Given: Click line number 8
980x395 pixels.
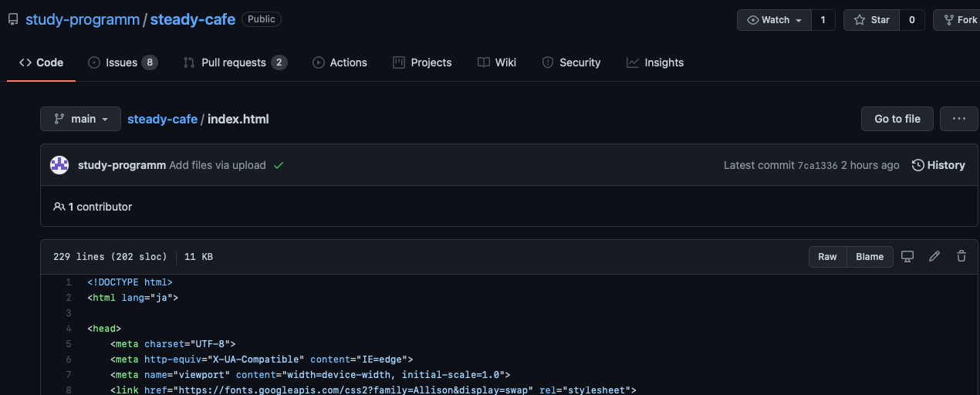Looking at the screenshot, I should tap(68, 390).
